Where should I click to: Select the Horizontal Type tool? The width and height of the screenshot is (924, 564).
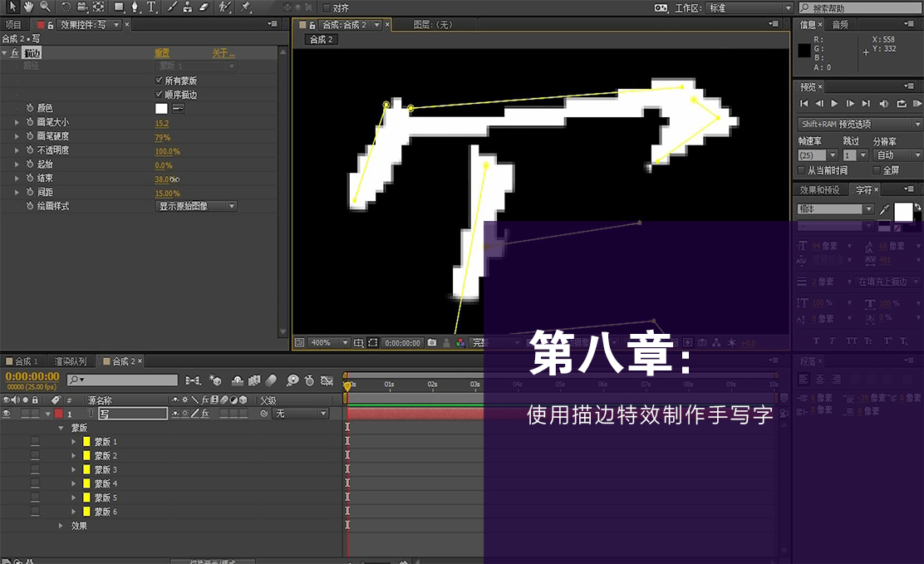151,7
